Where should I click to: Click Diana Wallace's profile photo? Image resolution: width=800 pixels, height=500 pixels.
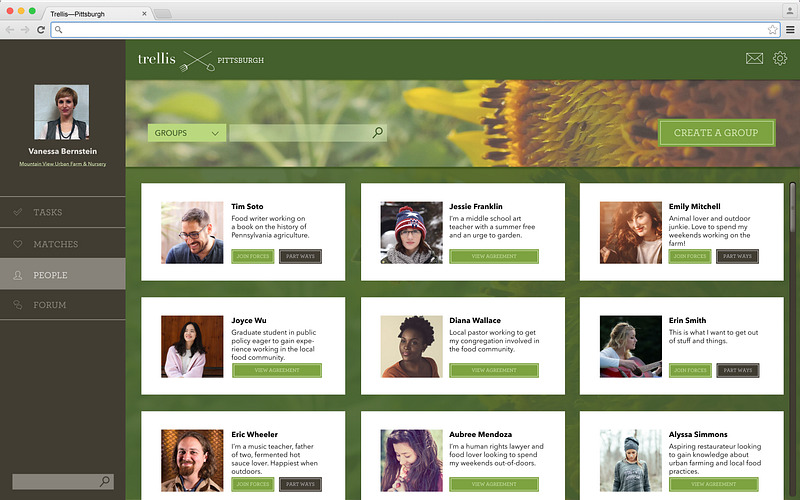[x=411, y=346]
